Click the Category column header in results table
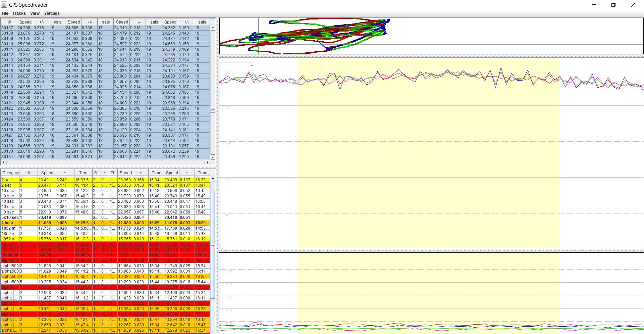Viewport: 644px width, 334px height. point(10,173)
